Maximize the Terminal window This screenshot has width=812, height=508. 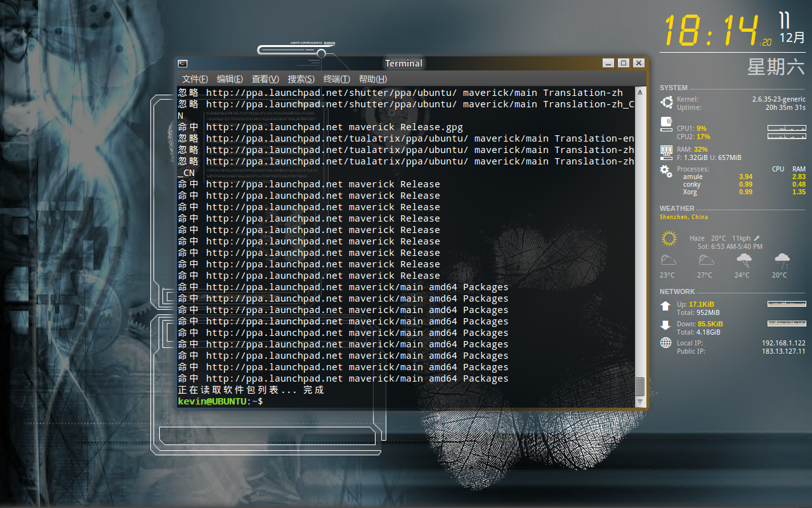(624, 63)
